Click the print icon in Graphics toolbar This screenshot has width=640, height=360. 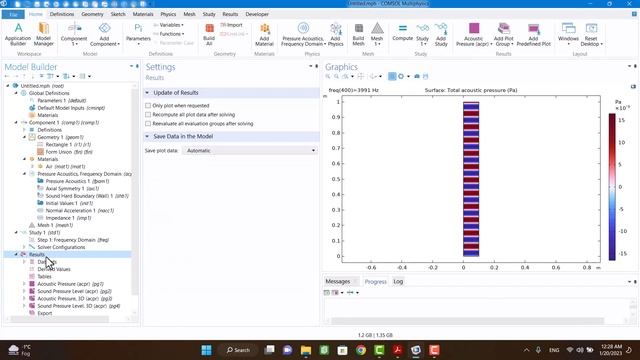[426, 76]
